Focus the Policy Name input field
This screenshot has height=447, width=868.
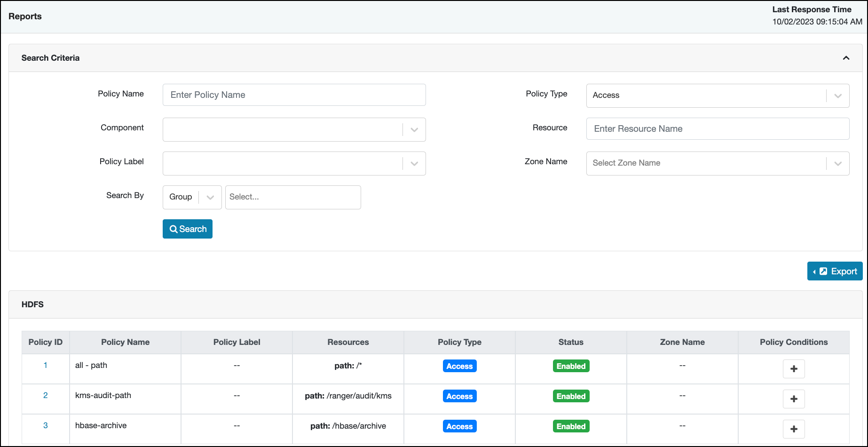coord(294,95)
